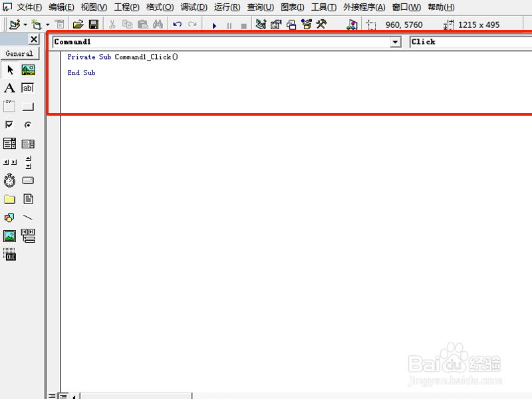
Task: Click the End stop toolbar button
Action: 243,26
